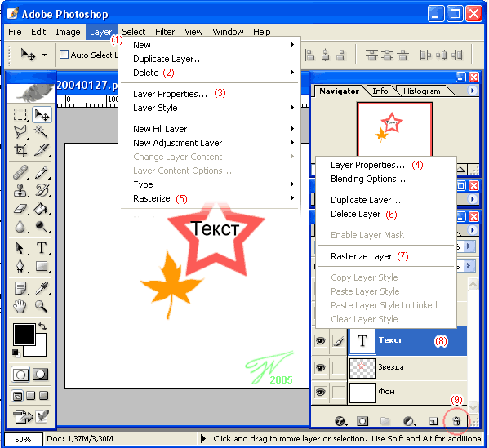Switch to the Histogram tab
This screenshot has width=489, height=448.
point(421,91)
